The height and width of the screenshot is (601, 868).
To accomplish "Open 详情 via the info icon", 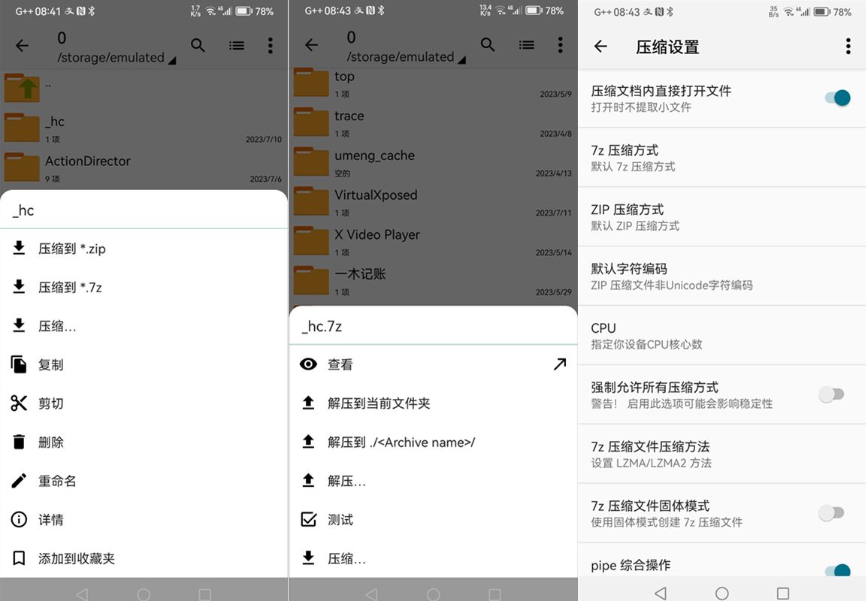I will click(19, 520).
